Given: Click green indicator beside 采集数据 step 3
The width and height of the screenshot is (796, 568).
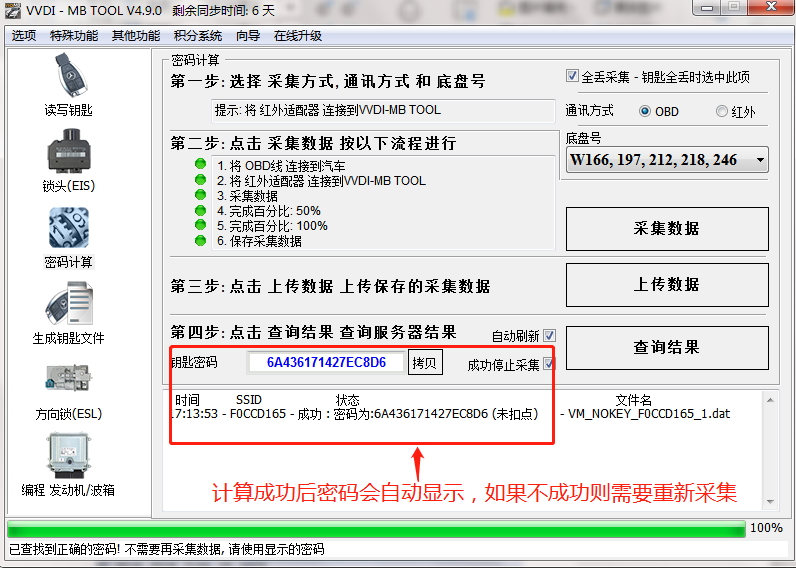Looking at the screenshot, I should click(x=201, y=196).
